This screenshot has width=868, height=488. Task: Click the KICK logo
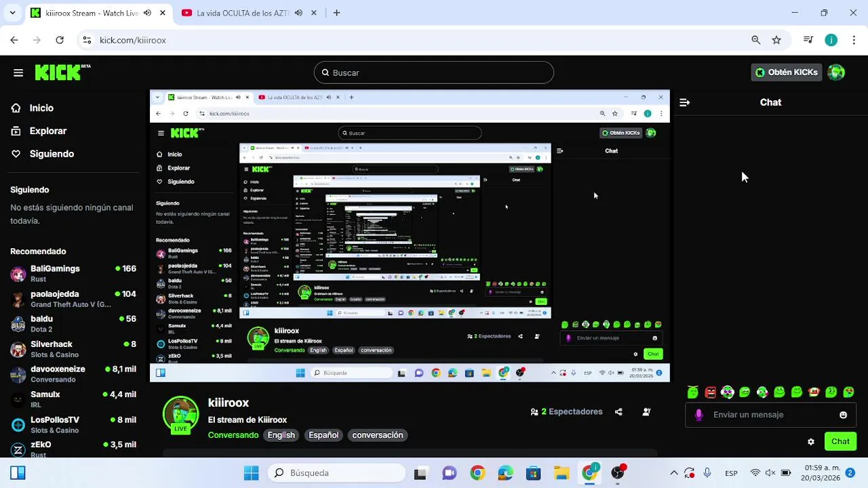coord(62,73)
